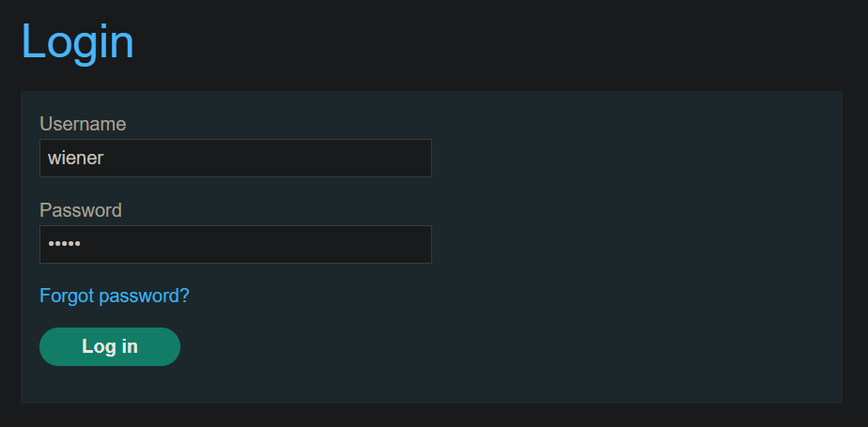This screenshot has width=868, height=427.
Task: Open the Forgot password link
Action: tap(115, 296)
